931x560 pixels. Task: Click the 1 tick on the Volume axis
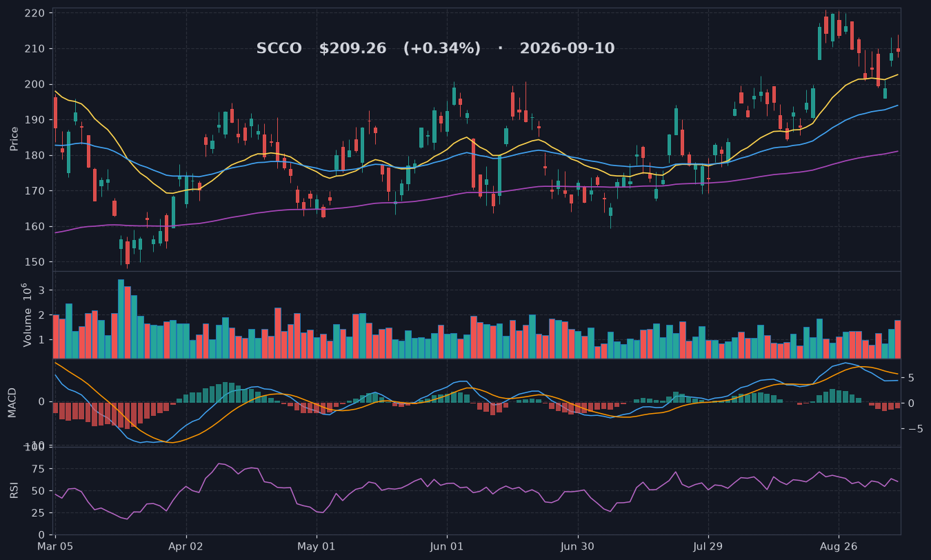click(43, 340)
